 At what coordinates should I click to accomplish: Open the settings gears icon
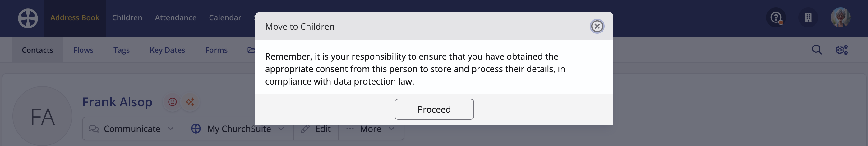842,50
